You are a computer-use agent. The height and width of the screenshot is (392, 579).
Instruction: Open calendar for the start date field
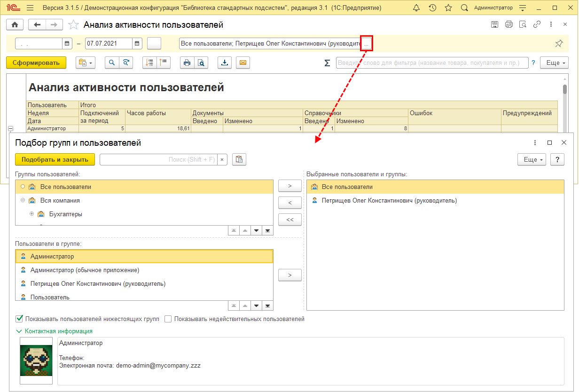(67, 44)
